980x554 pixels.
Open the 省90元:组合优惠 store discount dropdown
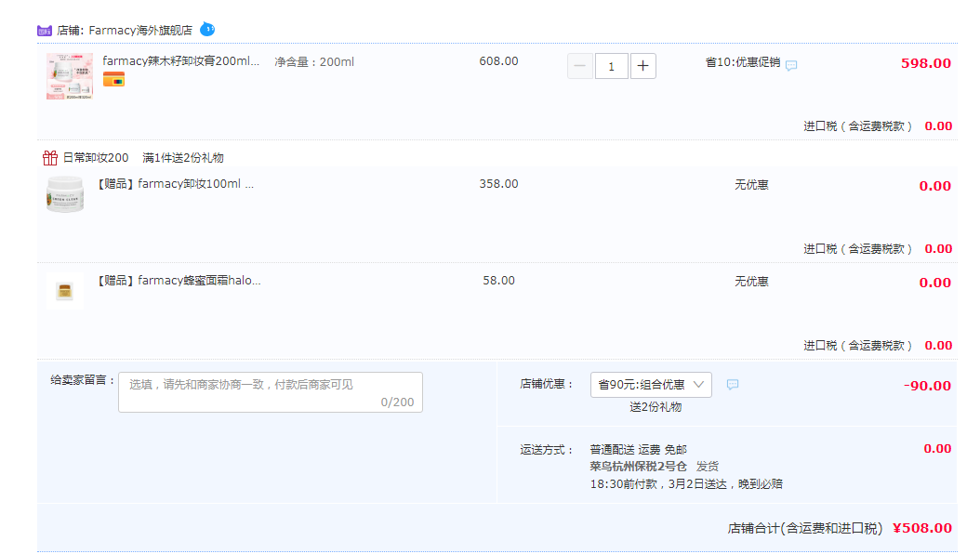(x=651, y=385)
